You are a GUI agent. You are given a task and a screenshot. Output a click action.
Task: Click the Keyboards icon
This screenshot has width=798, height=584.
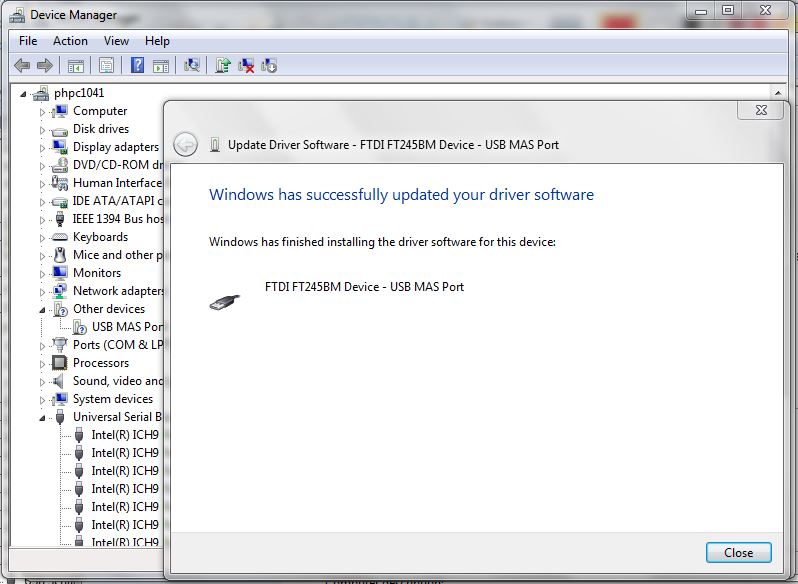tap(60, 237)
